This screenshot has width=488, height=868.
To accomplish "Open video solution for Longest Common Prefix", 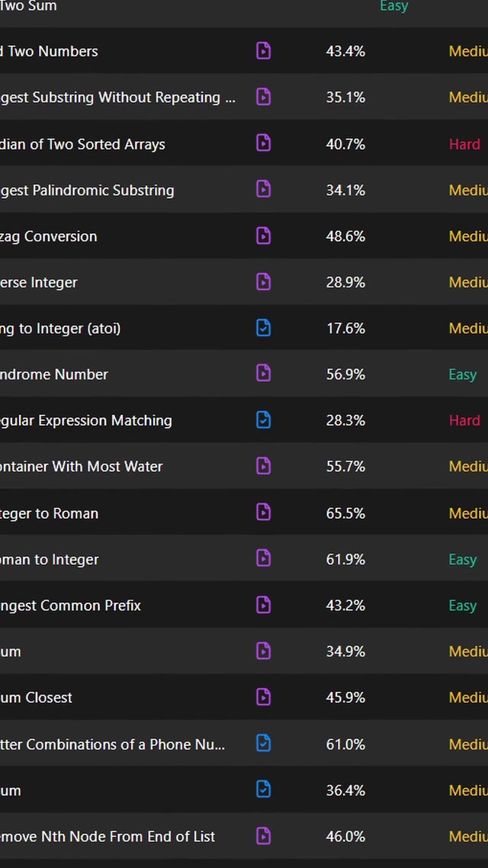I will point(263,605).
